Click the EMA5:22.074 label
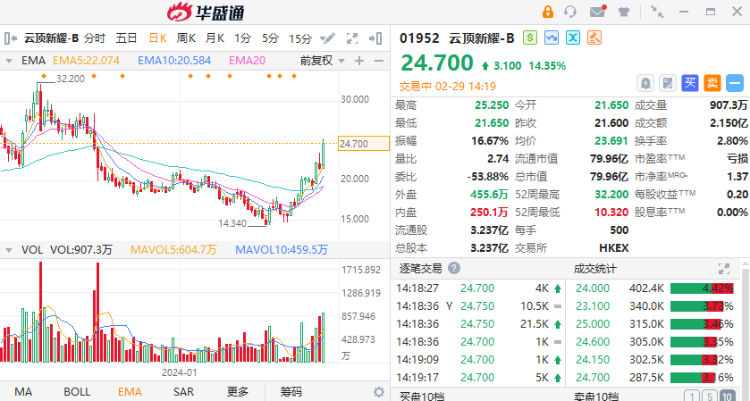The height and width of the screenshot is (401, 750). pos(86,61)
